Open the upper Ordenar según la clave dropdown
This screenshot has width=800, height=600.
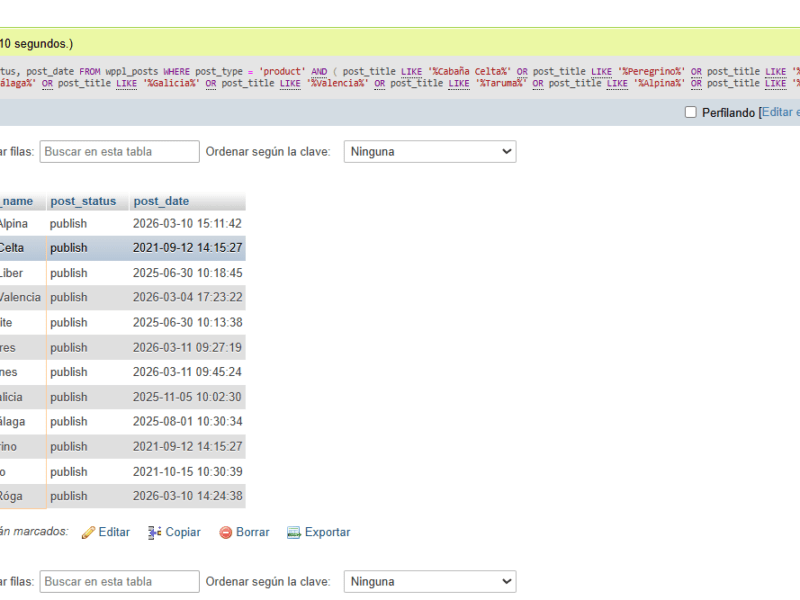430,152
